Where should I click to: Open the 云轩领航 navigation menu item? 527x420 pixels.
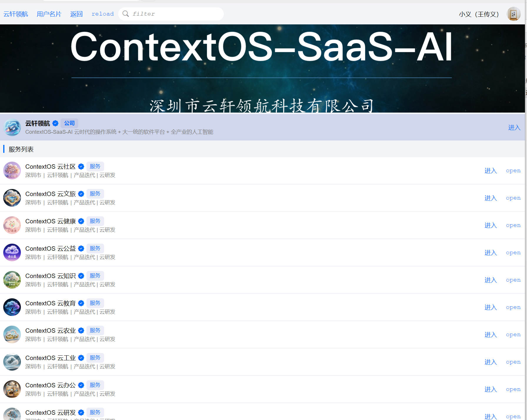coord(16,14)
